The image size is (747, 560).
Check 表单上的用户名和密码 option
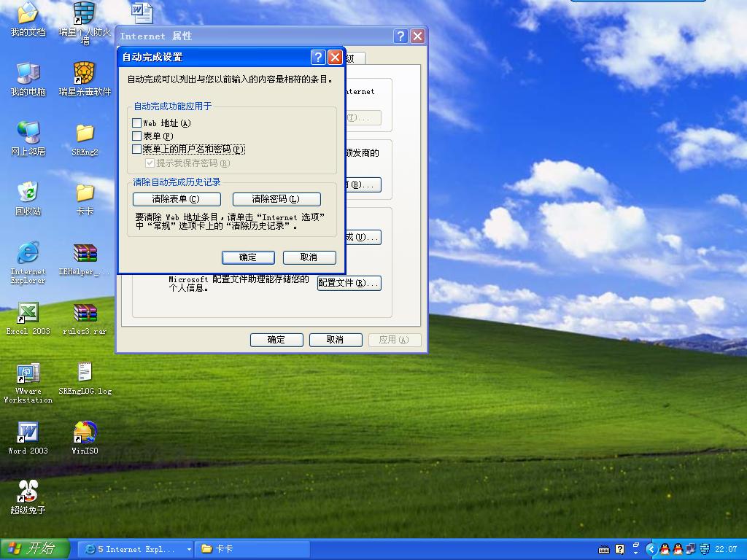pyautogui.click(x=137, y=149)
